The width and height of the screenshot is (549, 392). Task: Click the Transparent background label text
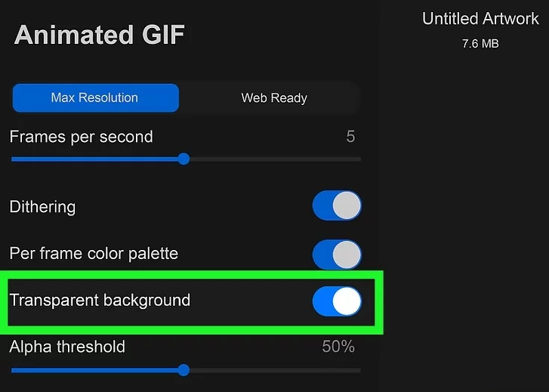[100, 301]
